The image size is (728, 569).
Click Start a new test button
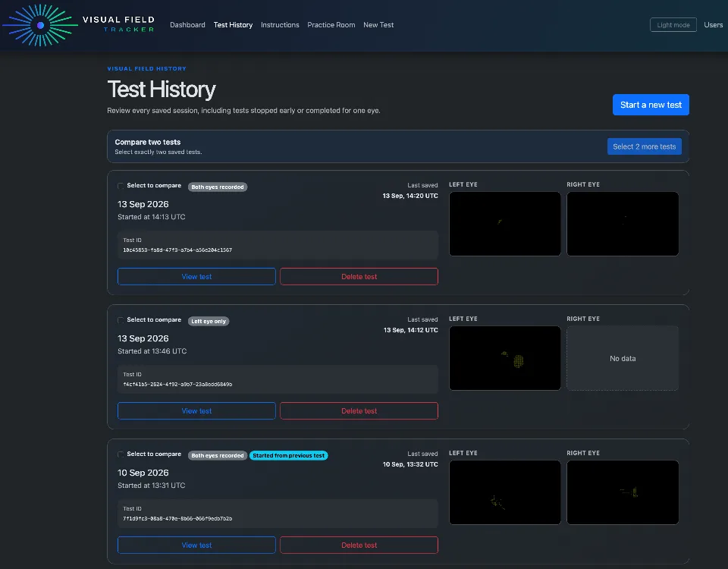pos(651,105)
